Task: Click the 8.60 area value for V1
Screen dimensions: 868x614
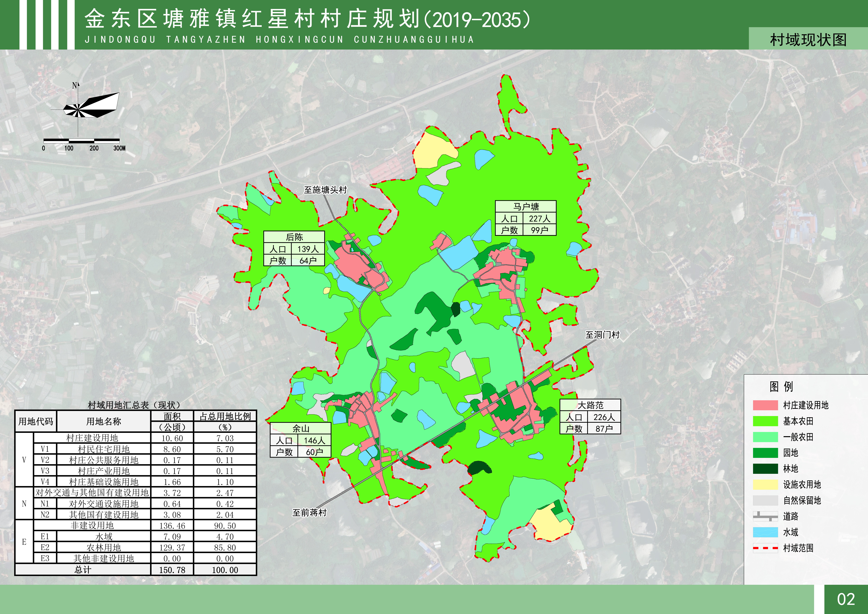Action: [172, 449]
